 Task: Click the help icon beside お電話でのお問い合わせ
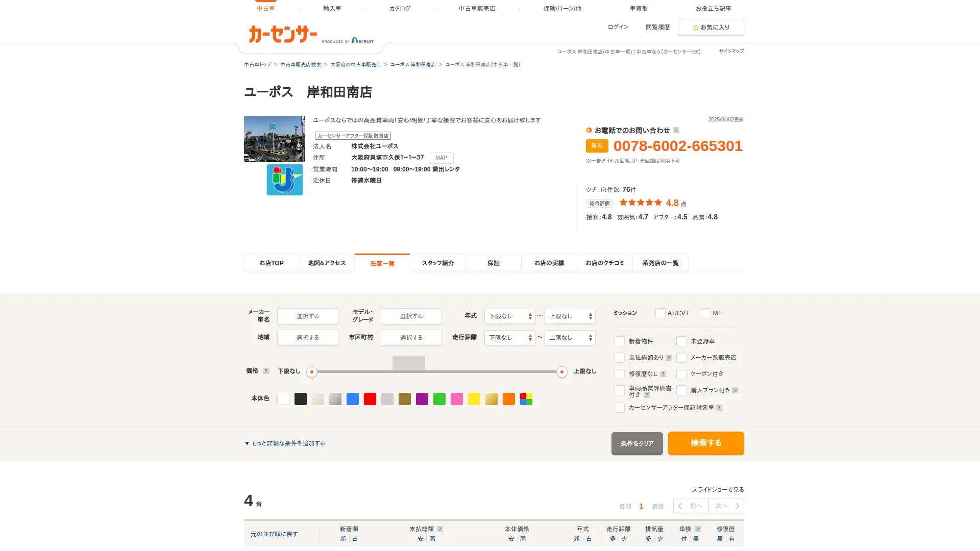coord(676,130)
